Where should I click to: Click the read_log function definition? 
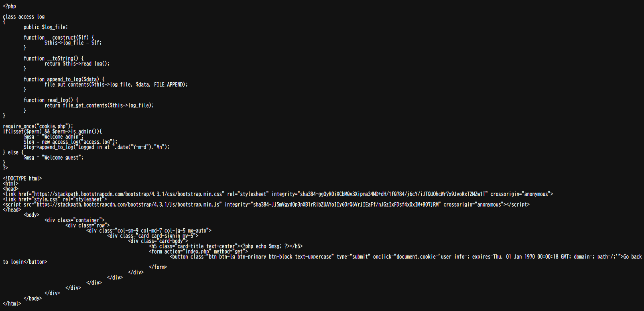(x=51, y=100)
